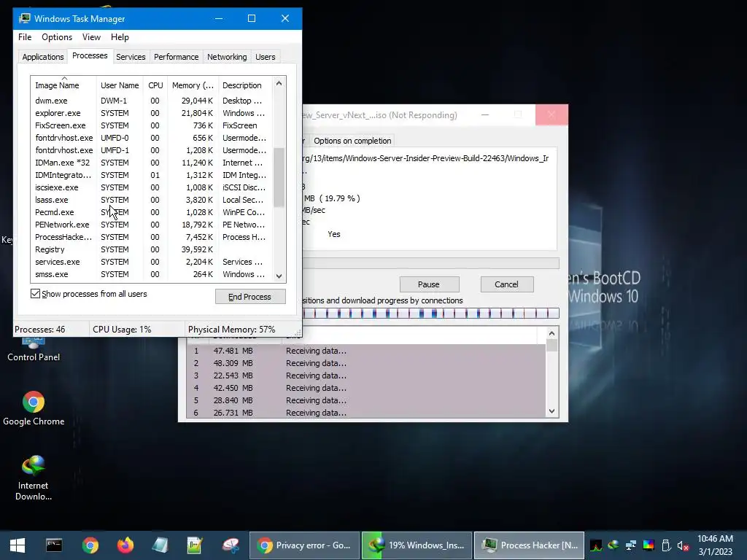Open the pinned icon before the Privacy error button

(231, 545)
